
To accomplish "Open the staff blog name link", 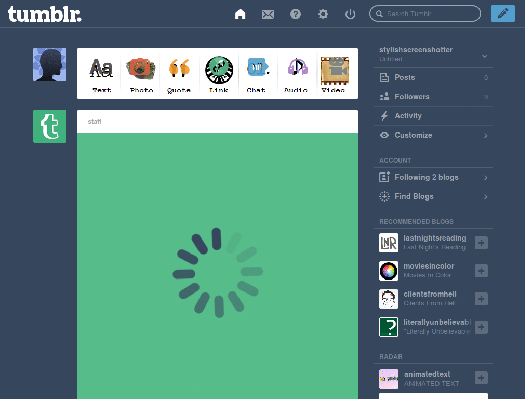I will pyautogui.click(x=95, y=122).
